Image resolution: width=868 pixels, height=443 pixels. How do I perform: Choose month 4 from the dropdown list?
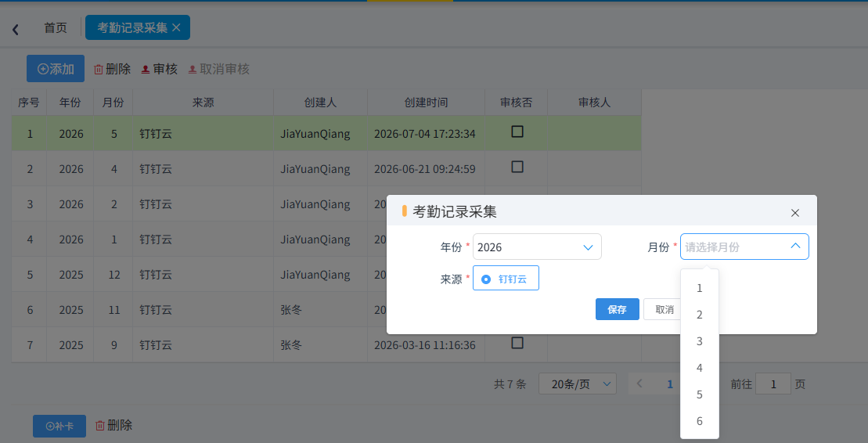click(700, 368)
